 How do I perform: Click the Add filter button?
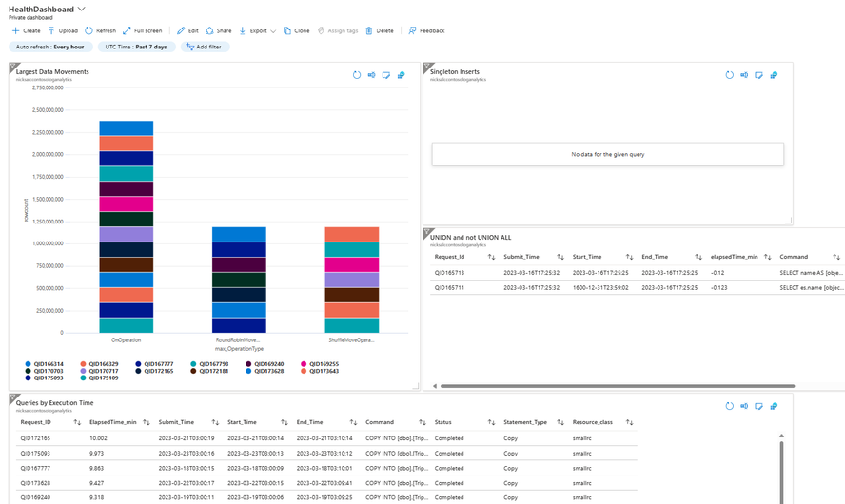click(x=205, y=47)
